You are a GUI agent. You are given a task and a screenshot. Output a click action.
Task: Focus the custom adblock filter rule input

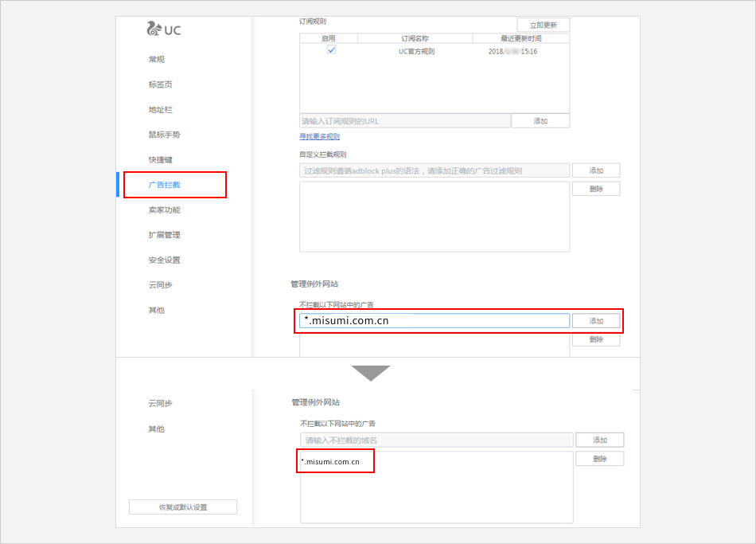click(x=434, y=170)
